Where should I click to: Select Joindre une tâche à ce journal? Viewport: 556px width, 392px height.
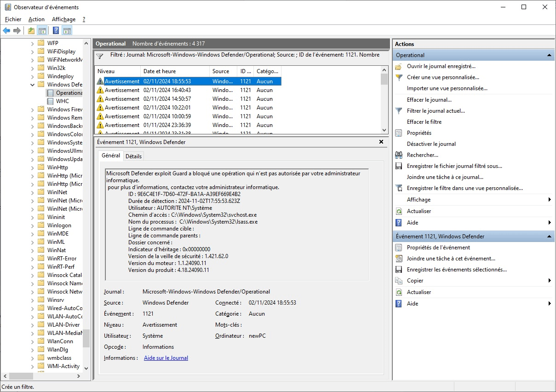[445, 177]
